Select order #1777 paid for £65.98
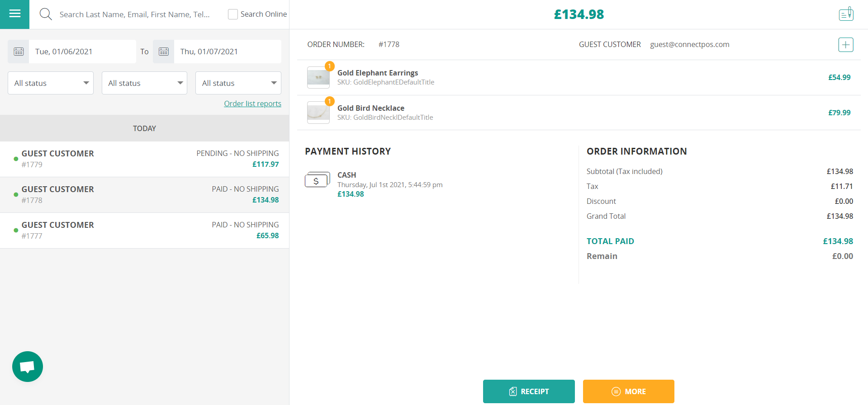This screenshot has height=405, width=868. pos(144,231)
